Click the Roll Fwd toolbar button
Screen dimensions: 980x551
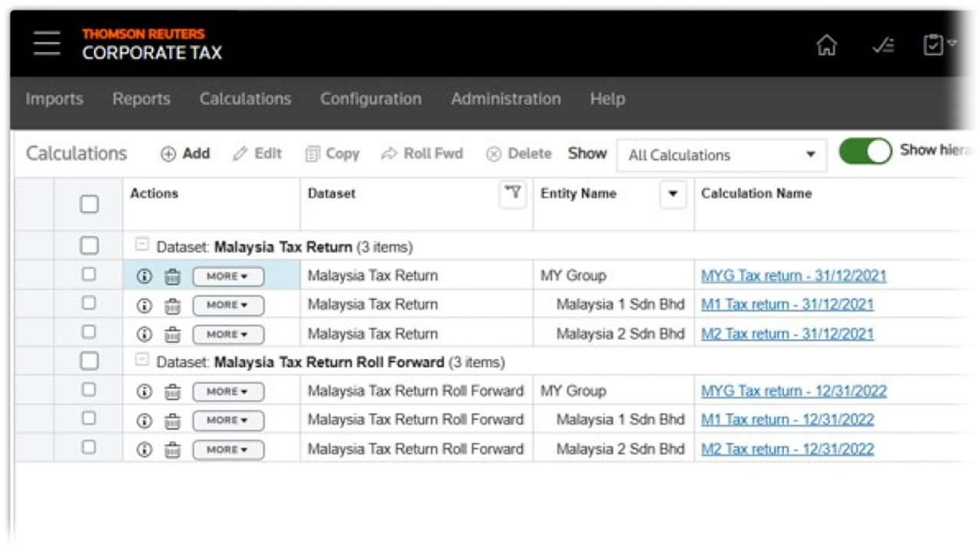[423, 154]
